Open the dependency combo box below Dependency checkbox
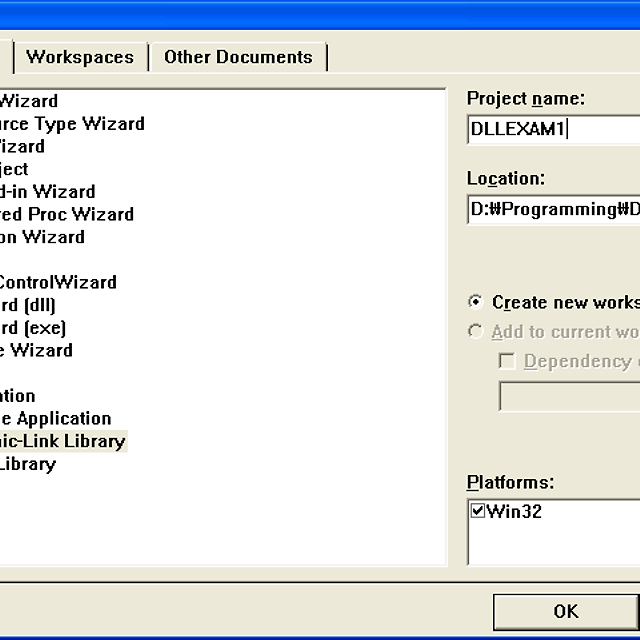The width and height of the screenshot is (640, 640). tap(568, 395)
